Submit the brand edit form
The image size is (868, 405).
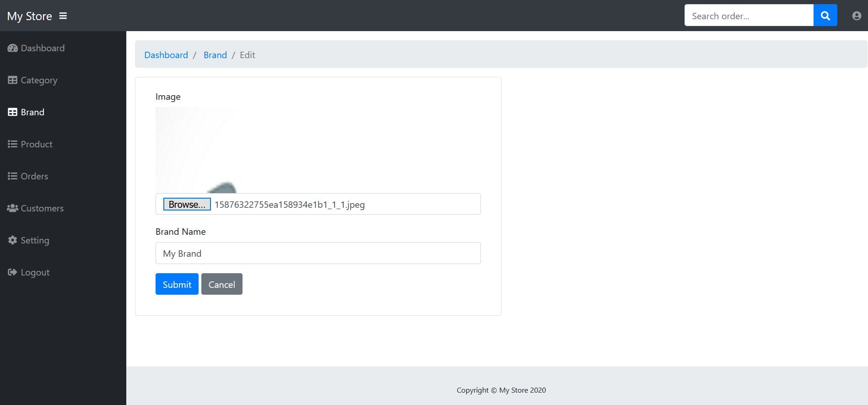177,284
